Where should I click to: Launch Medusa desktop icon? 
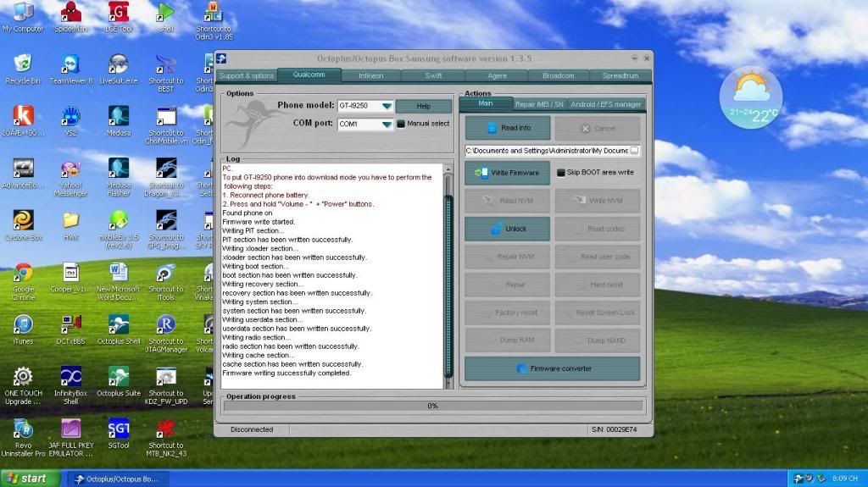coord(119,121)
